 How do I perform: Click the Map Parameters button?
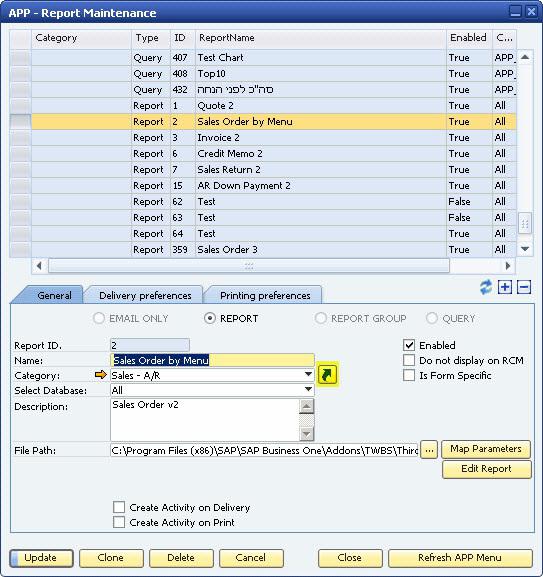486,449
